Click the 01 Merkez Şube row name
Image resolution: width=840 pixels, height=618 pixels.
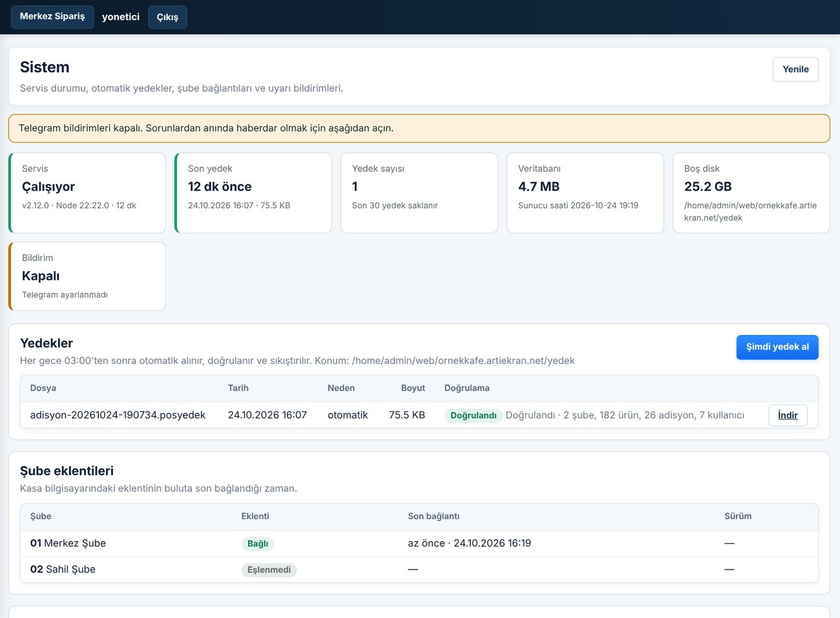tap(68, 543)
